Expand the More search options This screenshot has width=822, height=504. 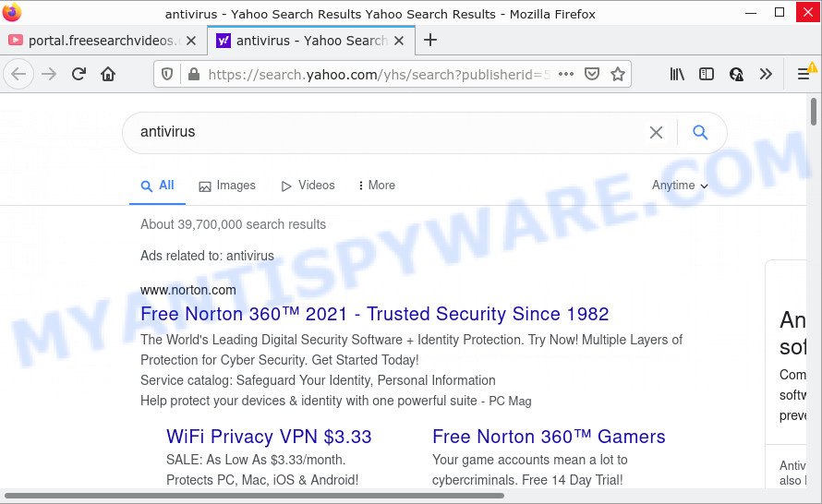[377, 186]
